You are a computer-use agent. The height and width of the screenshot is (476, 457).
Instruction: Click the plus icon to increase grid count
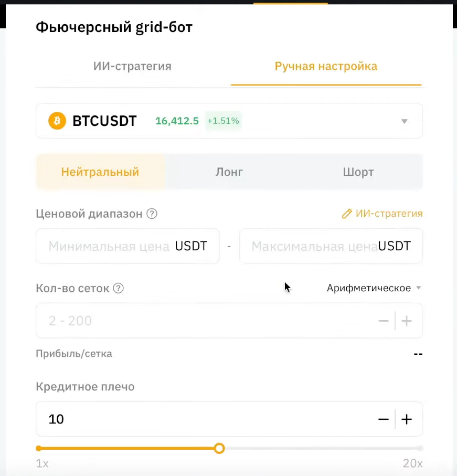pyautogui.click(x=407, y=321)
